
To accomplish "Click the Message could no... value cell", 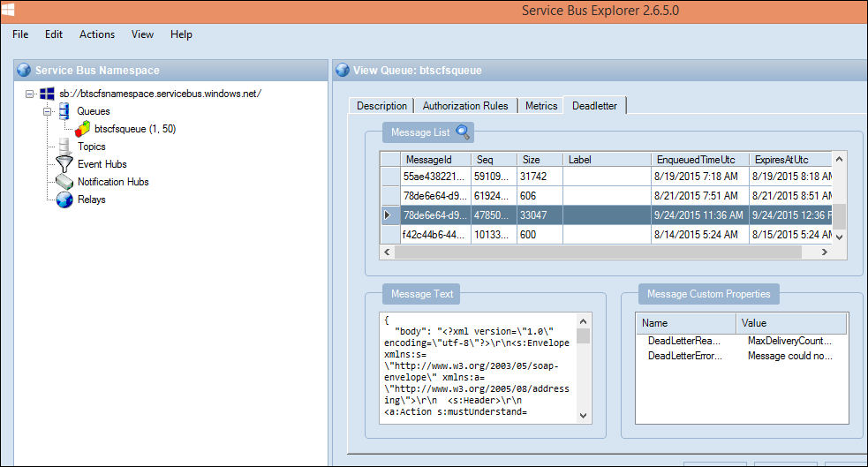I will point(790,356).
